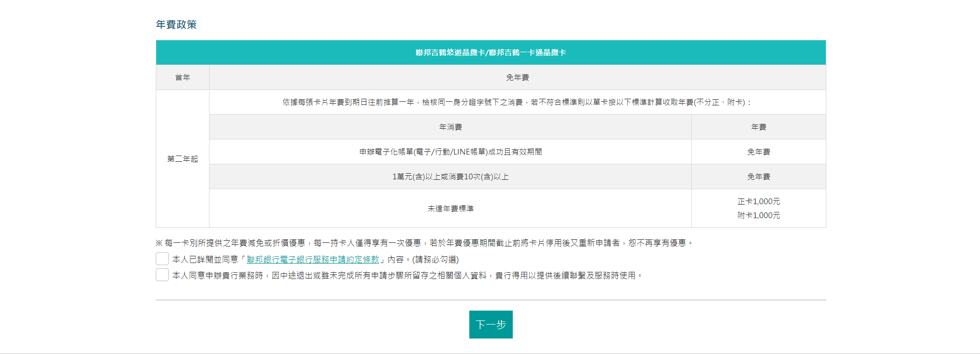Viewport: 980px width, 354px height.
Task: Tick the checkbox consenting to 留存之相關個人資料 use
Action: tap(162, 275)
